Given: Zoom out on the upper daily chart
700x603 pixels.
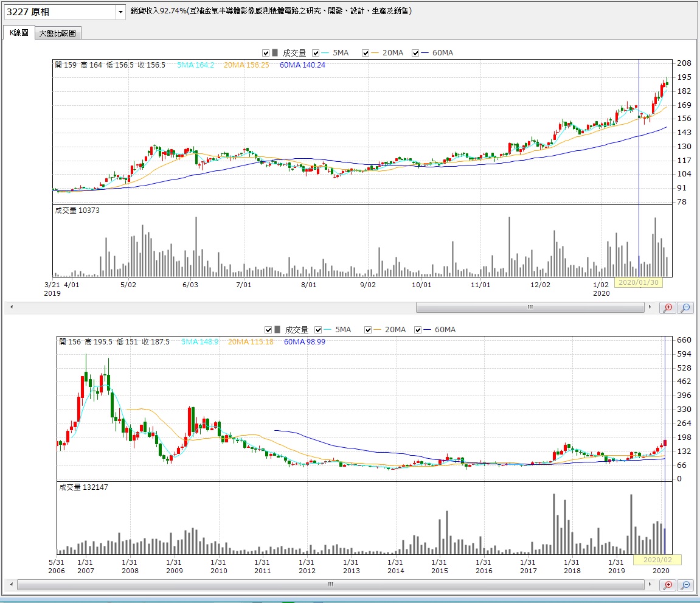Looking at the screenshot, I should point(685,307).
